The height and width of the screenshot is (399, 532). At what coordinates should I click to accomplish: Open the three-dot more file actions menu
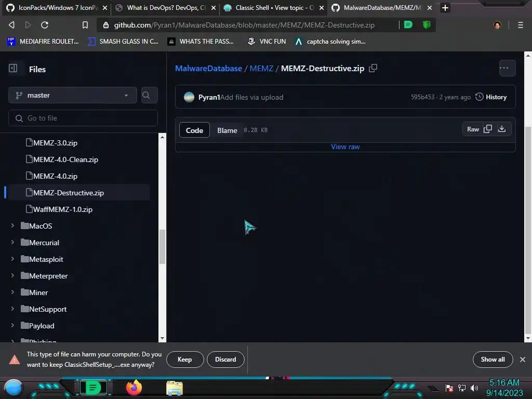point(507,68)
